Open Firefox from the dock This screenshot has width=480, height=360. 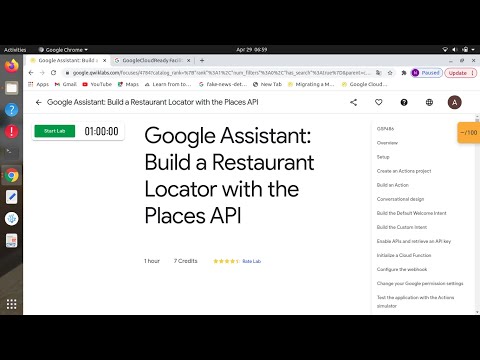pyautogui.click(x=12, y=66)
